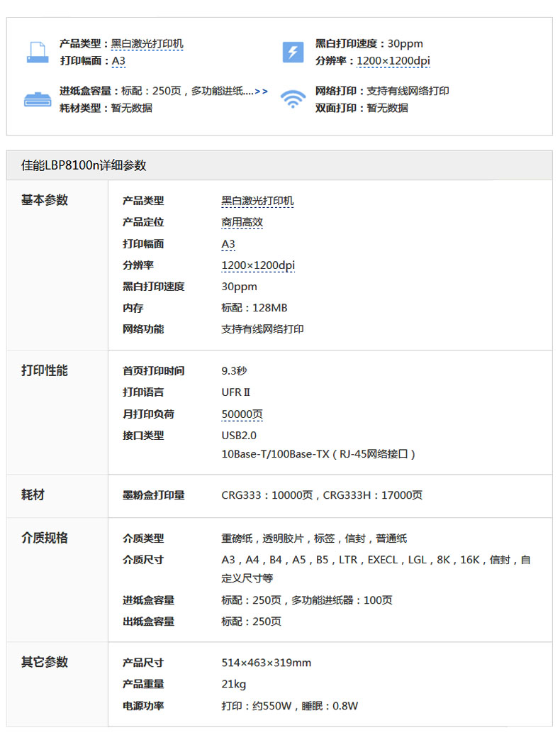Click the A3 link in the top summary
Screen dimensions: 560x740
118,61
